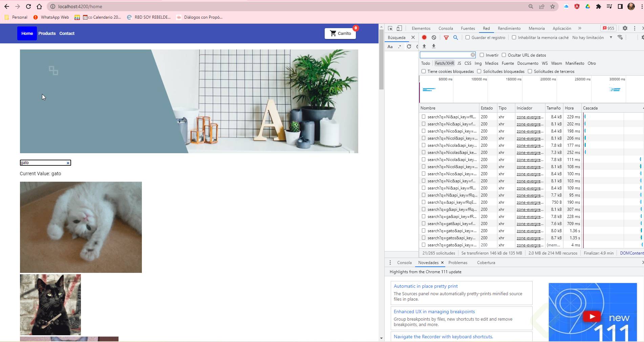Viewport: 644px width, 342px height.
Task: Clear the network log
Action: tap(434, 38)
